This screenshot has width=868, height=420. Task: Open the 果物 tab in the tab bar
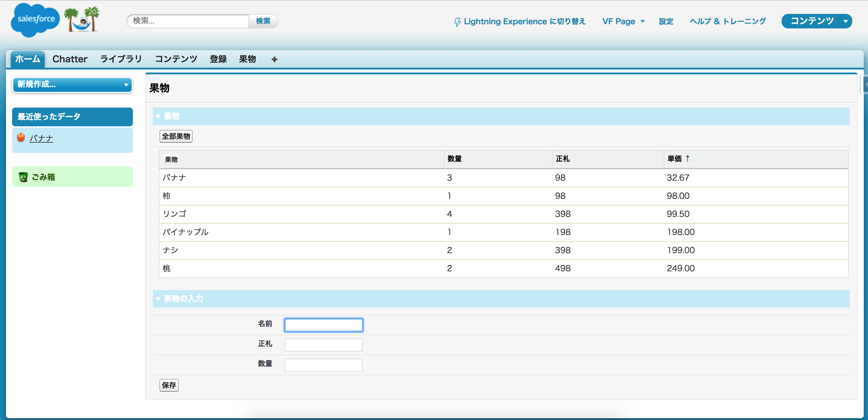[x=247, y=59]
